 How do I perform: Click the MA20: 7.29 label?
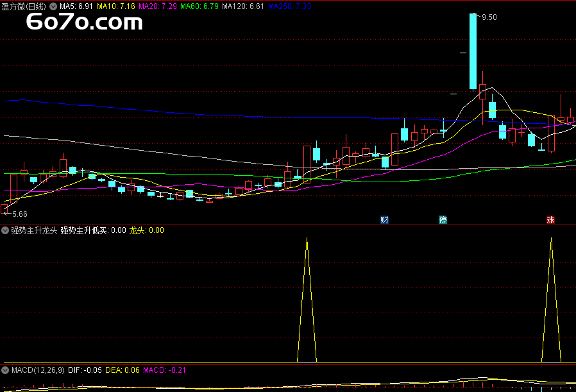158,6
